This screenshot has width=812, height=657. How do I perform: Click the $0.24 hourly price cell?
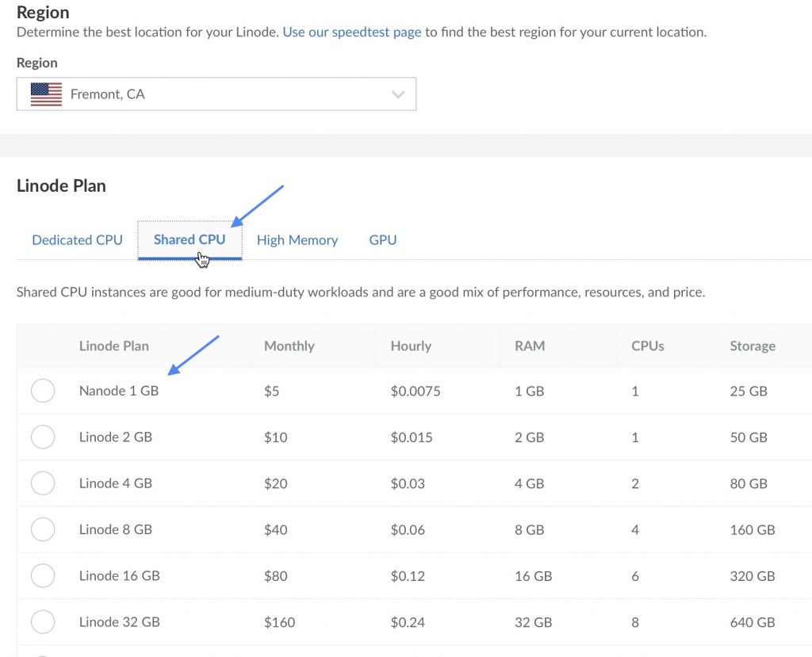pos(408,622)
